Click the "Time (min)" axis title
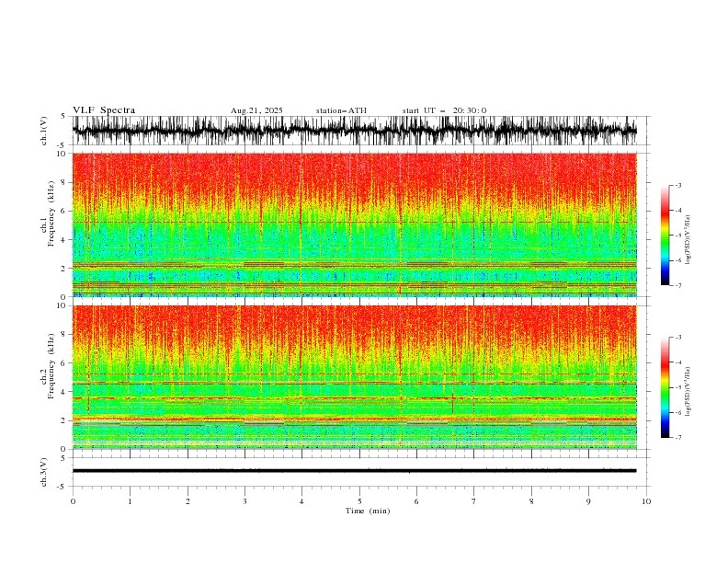This screenshot has width=728, height=563. pyautogui.click(x=368, y=511)
